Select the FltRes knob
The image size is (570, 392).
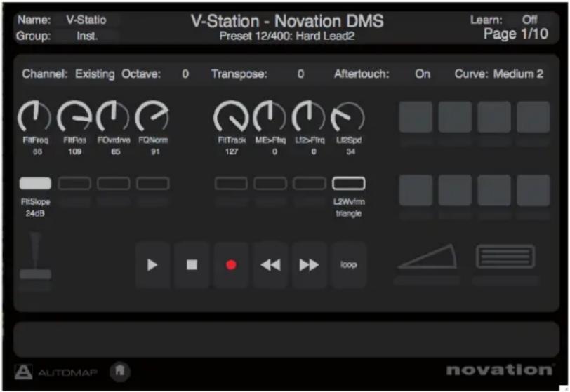tap(74, 117)
